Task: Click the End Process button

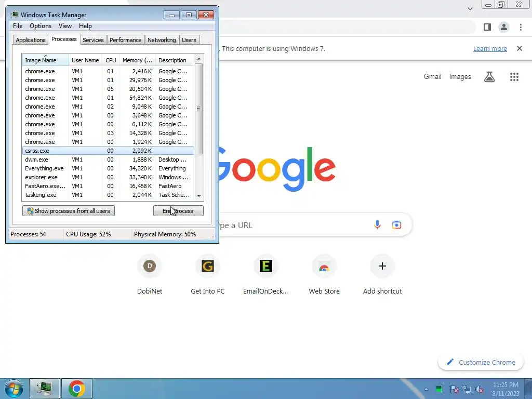Action: pyautogui.click(x=178, y=211)
